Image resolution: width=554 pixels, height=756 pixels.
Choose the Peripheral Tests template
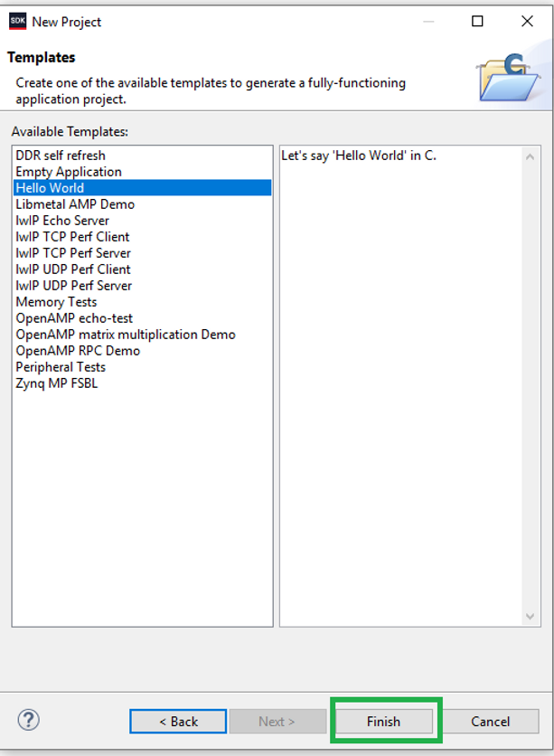click(x=61, y=367)
